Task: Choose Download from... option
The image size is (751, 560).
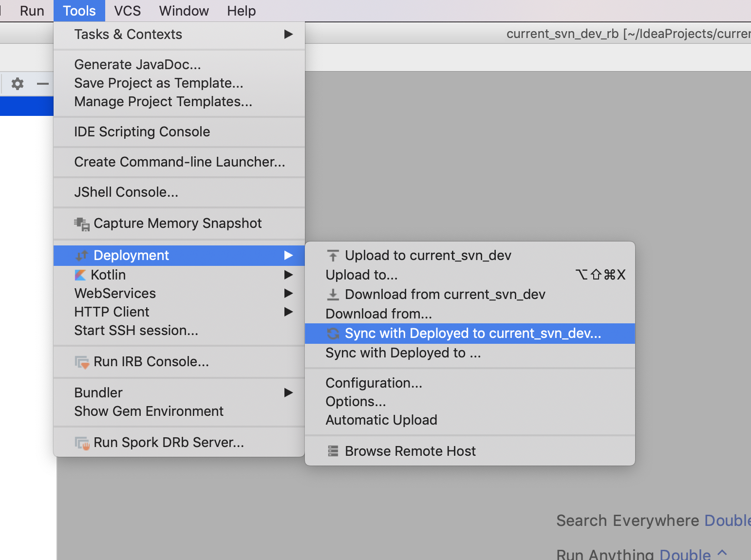Action: tap(470, 314)
